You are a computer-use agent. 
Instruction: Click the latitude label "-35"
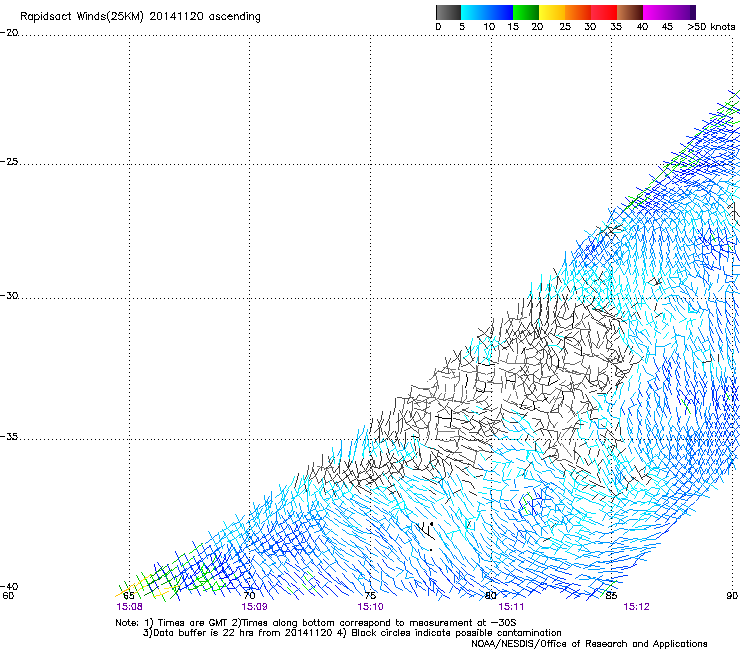(8, 437)
